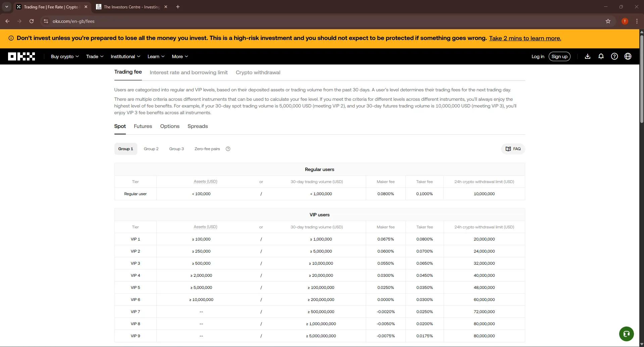Viewport: 644px width, 347px height.
Task: Select Group 1 filter
Action: [x=126, y=149]
